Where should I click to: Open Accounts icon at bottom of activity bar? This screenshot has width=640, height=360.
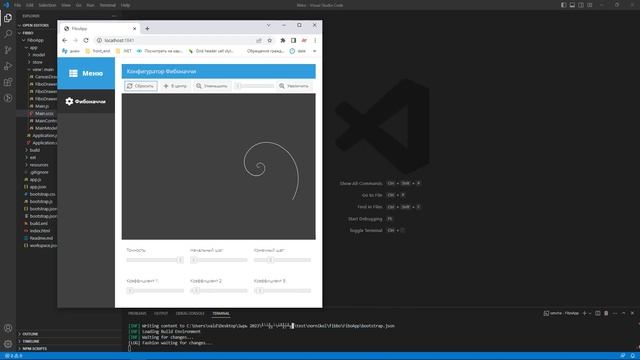pyautogui.click(x=8, y=328)
